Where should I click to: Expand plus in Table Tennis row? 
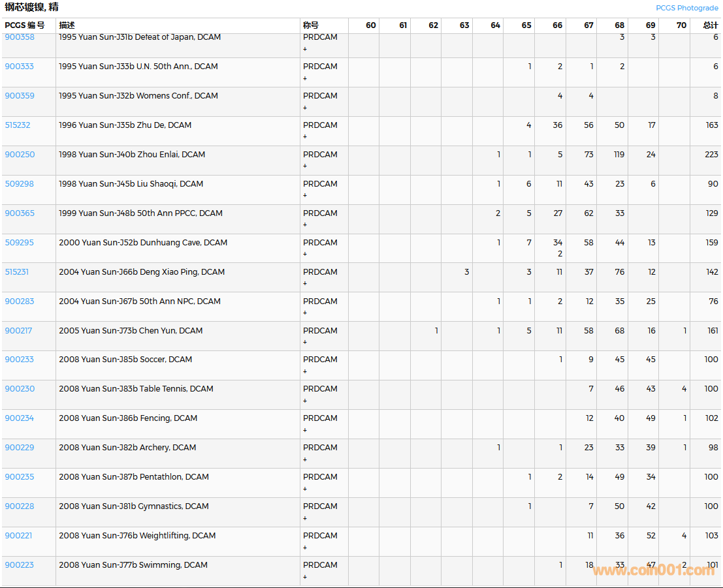pos(305,401)
